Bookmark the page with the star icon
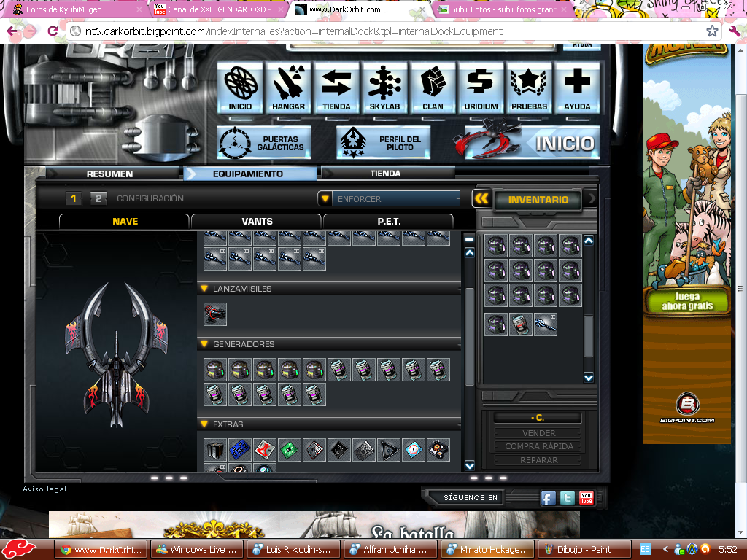 click(712, 31)
